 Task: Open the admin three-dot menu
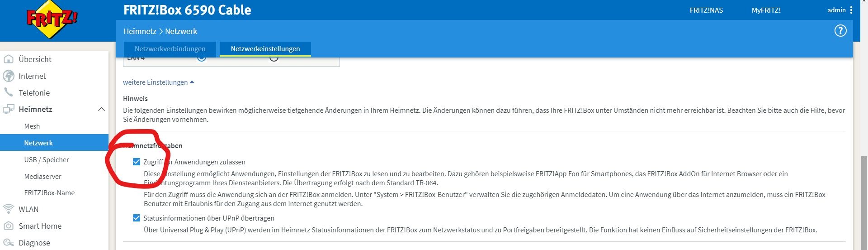click(851, 10)
